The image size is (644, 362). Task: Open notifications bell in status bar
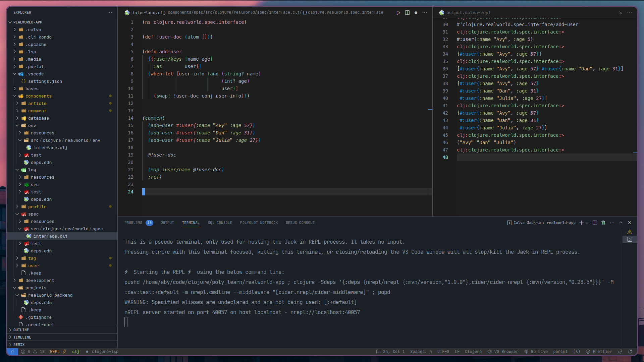click(x=630, y=352)
